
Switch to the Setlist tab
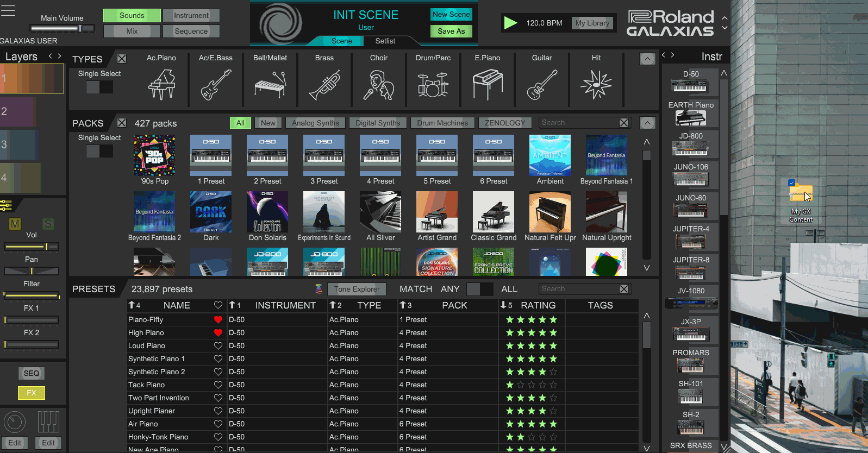click(x=385, y=41)
